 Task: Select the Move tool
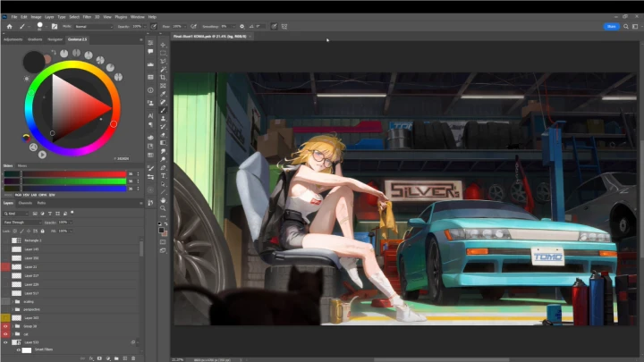pyautogui.click(x=163, y=45)
